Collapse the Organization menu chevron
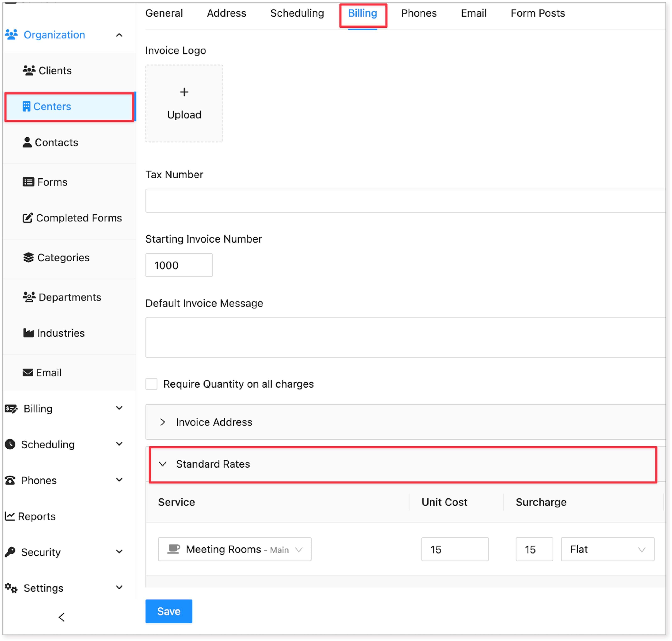672x641 pixels. pos(119,35)
